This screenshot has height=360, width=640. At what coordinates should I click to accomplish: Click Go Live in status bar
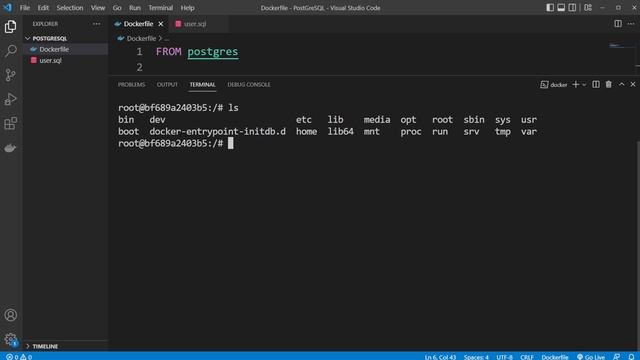click(591, 357)
